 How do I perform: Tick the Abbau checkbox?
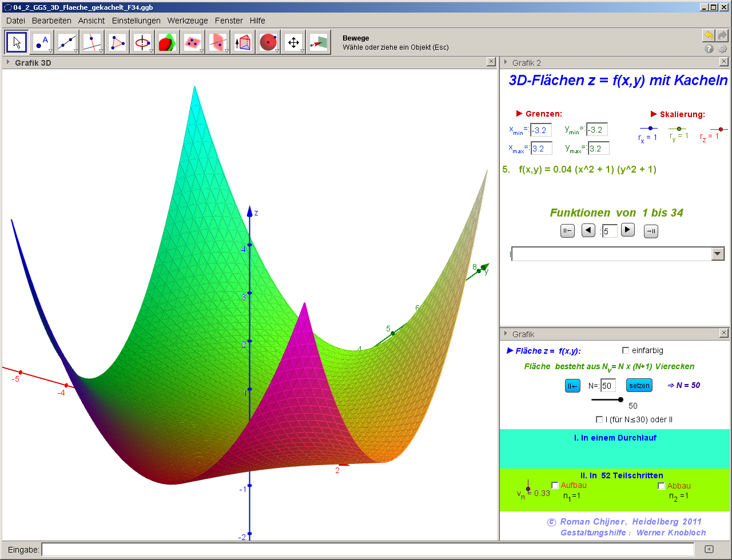661,486
